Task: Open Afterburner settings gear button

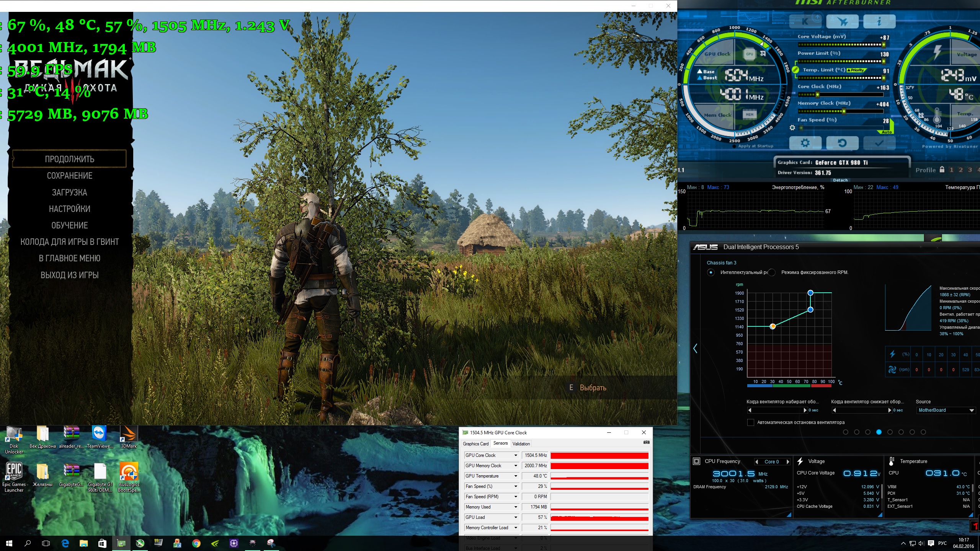Action: [805, 143]
